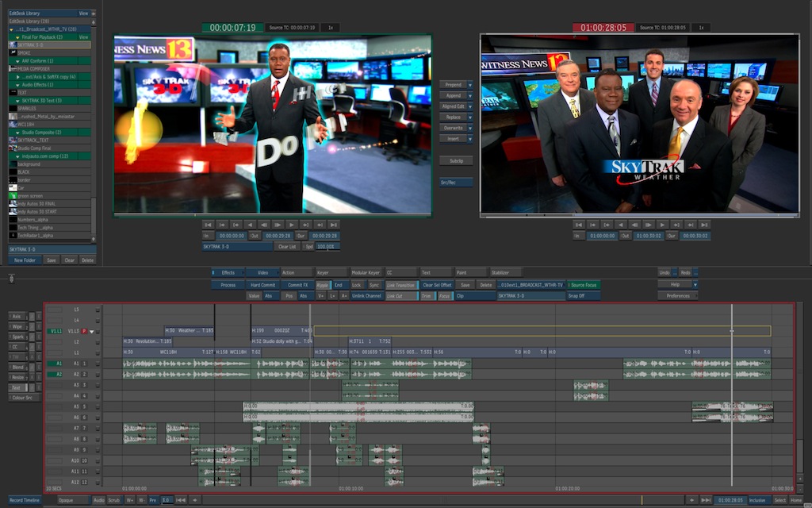Click ellipsis button next to Undo
This screenshot has width=812, height=508.
[676, 273]
